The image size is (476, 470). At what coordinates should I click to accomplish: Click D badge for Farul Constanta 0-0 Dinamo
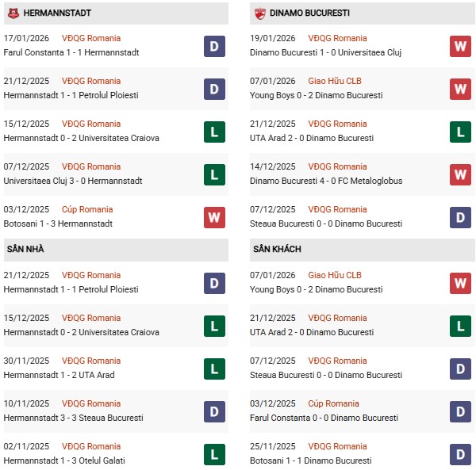coord(460,411)
